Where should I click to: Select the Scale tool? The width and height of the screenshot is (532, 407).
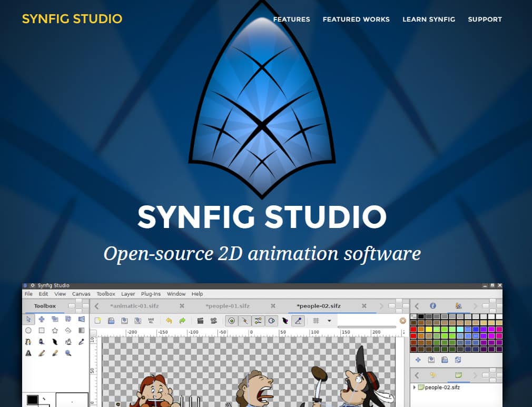click(x=55, y=319)
